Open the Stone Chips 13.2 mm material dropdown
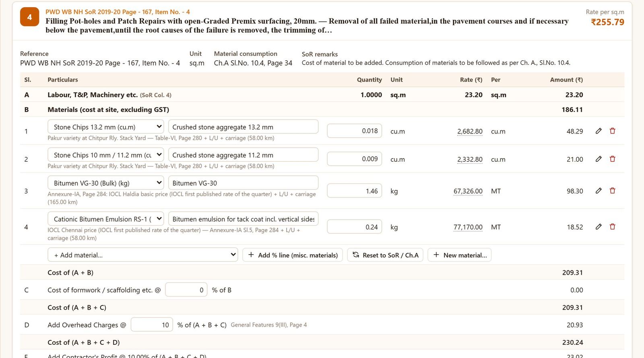 (106, 127)
